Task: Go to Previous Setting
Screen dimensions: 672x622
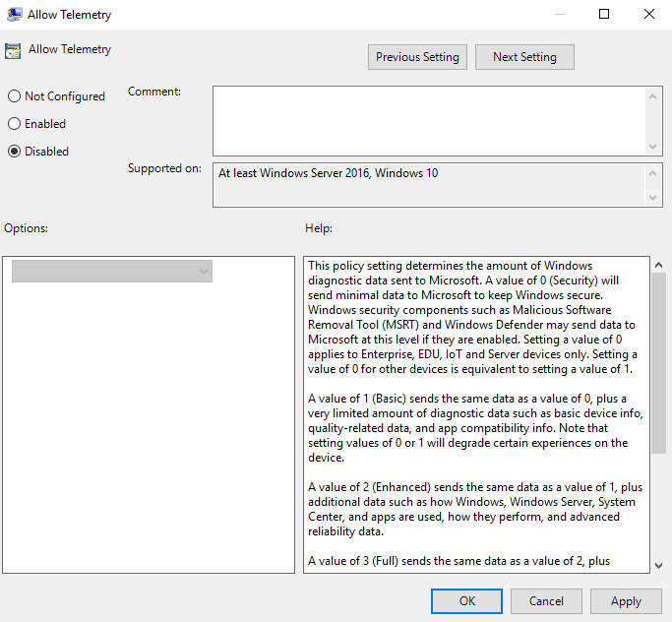Action: [417, 57]
